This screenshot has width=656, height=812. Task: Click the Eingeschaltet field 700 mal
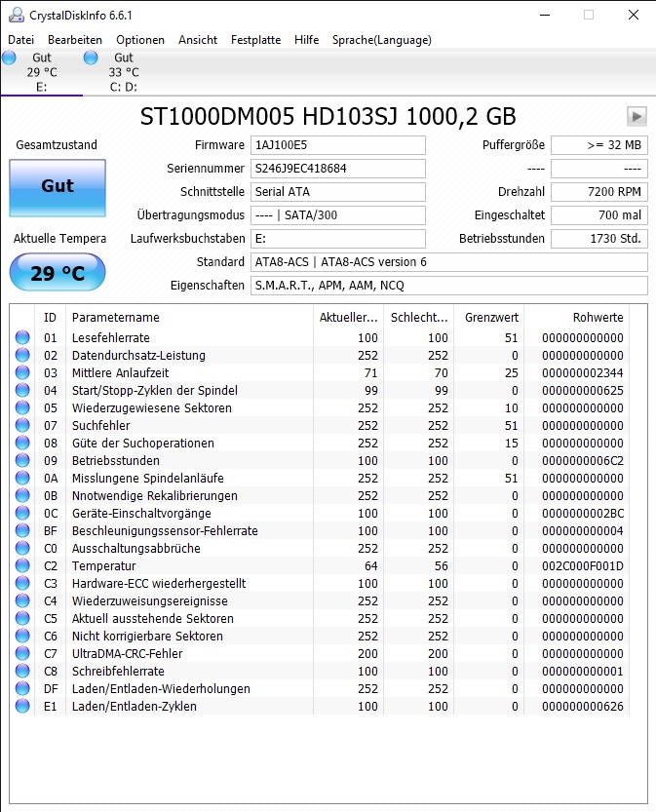tap(599, 214)
